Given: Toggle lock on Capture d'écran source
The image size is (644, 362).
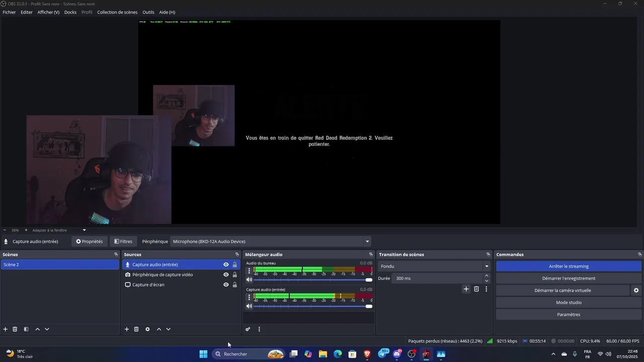Looking at the screenshot, I should coord(234,285).
